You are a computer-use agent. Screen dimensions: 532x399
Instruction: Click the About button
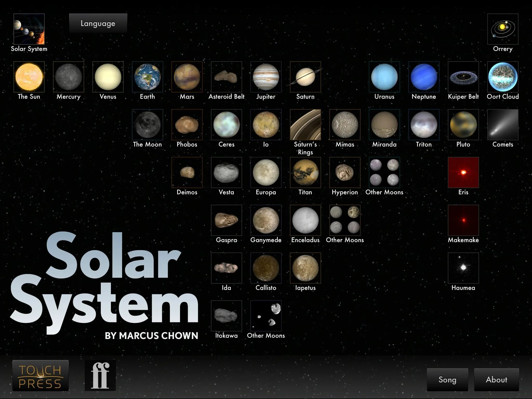point(496,380)
